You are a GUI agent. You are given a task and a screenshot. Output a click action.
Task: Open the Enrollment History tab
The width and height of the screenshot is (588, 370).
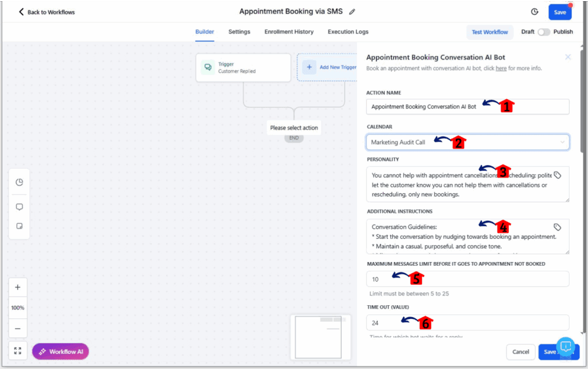pyautogui.click(x=289, y=32)
